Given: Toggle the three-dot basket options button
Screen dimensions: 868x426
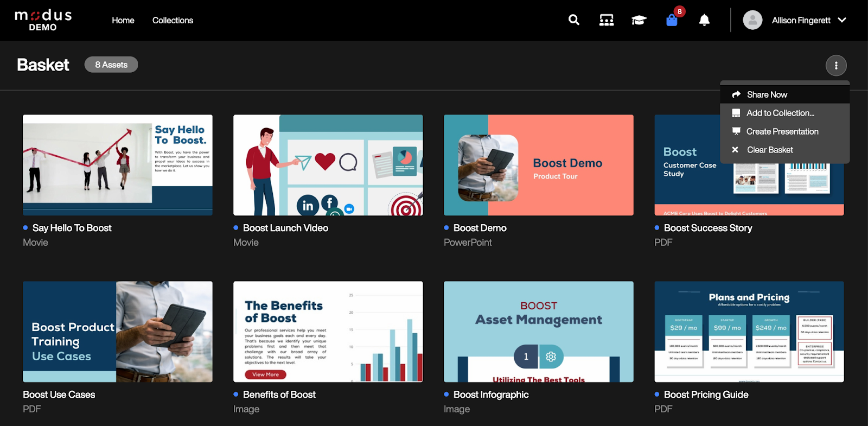Looking at the screenshot, I should pyautogui.click(x=836, y=66).
